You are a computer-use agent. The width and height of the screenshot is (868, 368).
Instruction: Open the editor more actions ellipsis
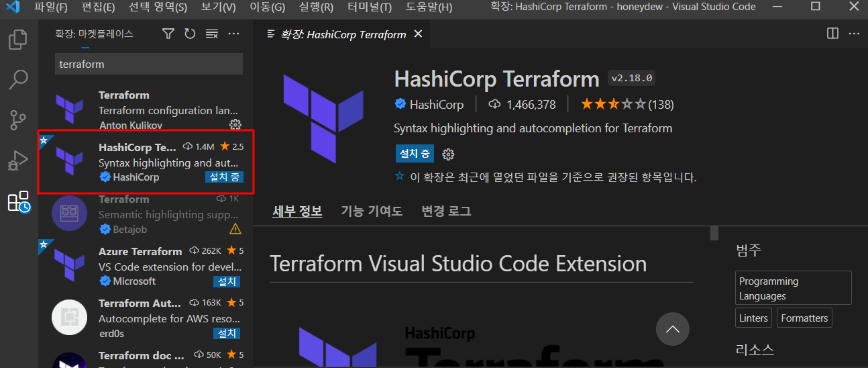[x=854, y=34]
